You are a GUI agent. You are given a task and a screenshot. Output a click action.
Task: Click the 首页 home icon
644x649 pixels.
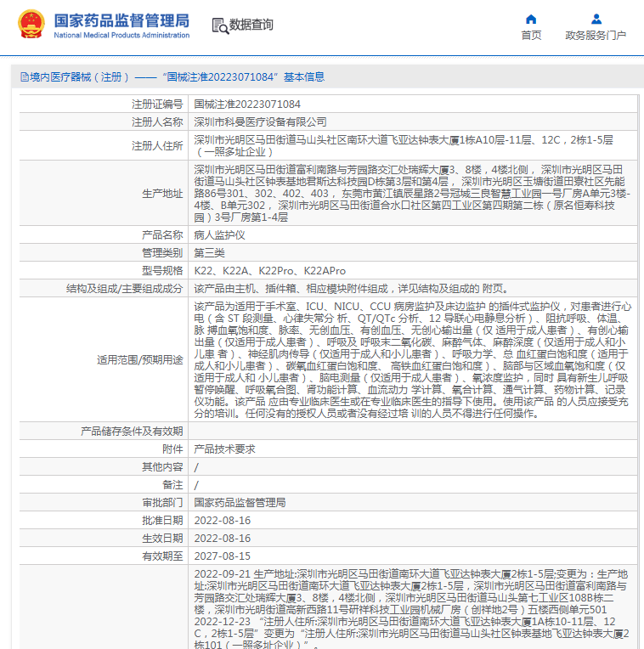pos(531,19)
